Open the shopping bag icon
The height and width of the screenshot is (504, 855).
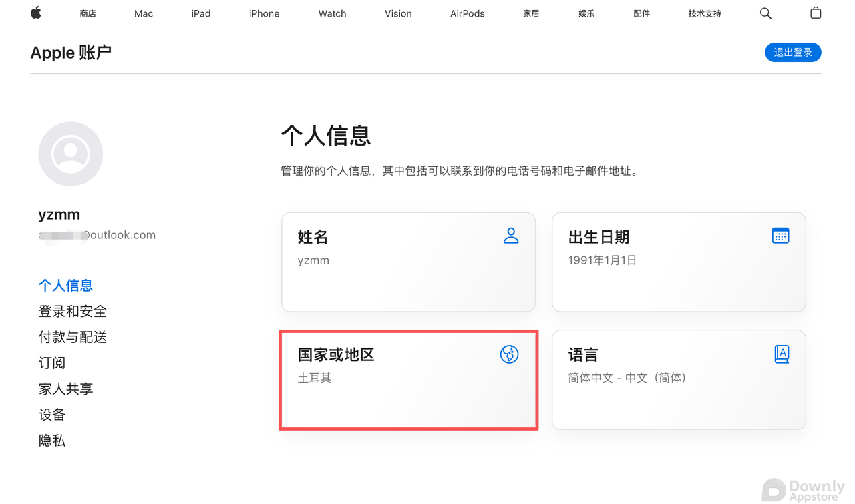816,13
